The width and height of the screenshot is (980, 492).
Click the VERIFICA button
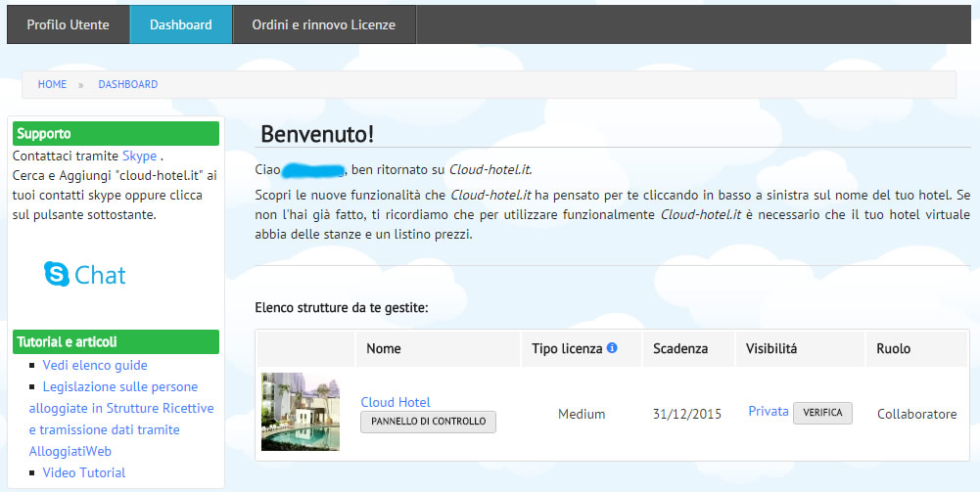pyautogui.click(x=822, y=413)
